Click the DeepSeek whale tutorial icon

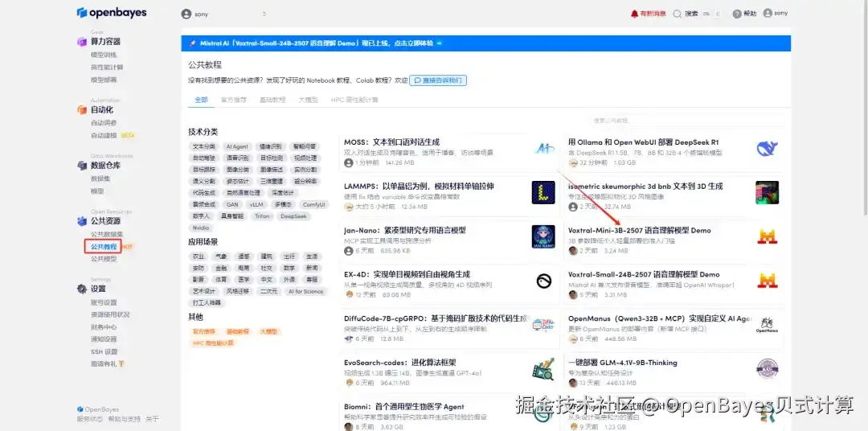point(768,149)
